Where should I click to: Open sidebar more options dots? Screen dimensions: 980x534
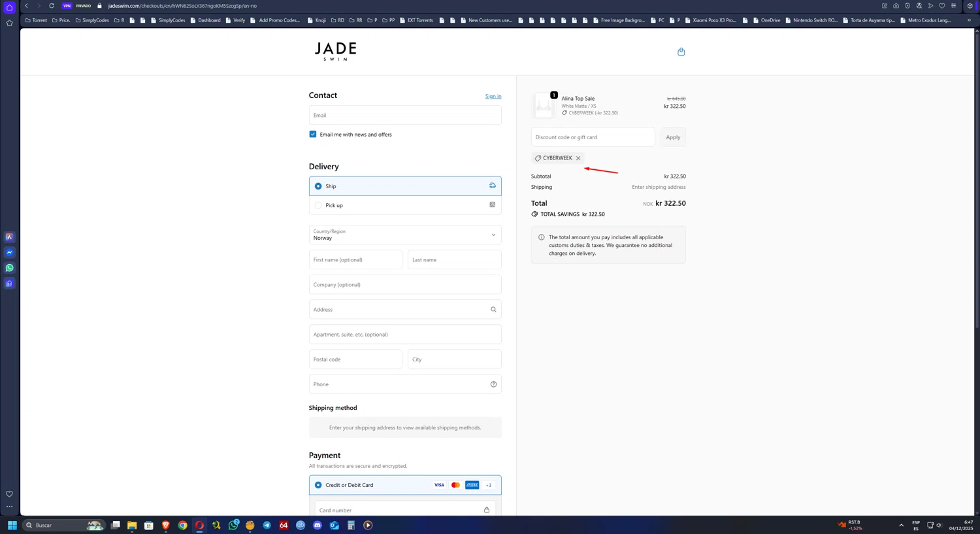tap(9, 507)
